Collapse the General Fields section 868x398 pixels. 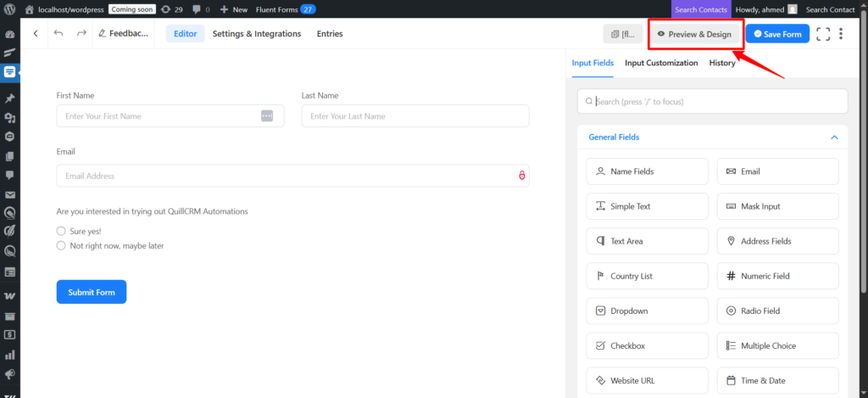pos(834,137)
